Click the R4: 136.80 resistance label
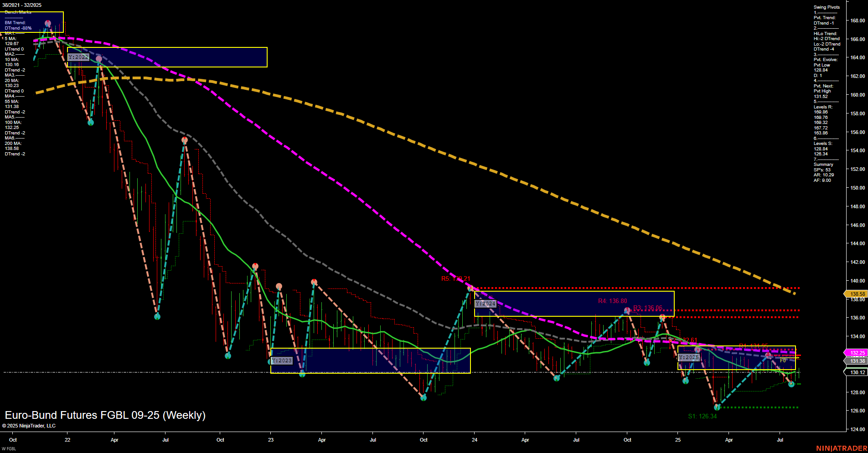The height and width of the screenshot is (453, 868). point(612,301)
